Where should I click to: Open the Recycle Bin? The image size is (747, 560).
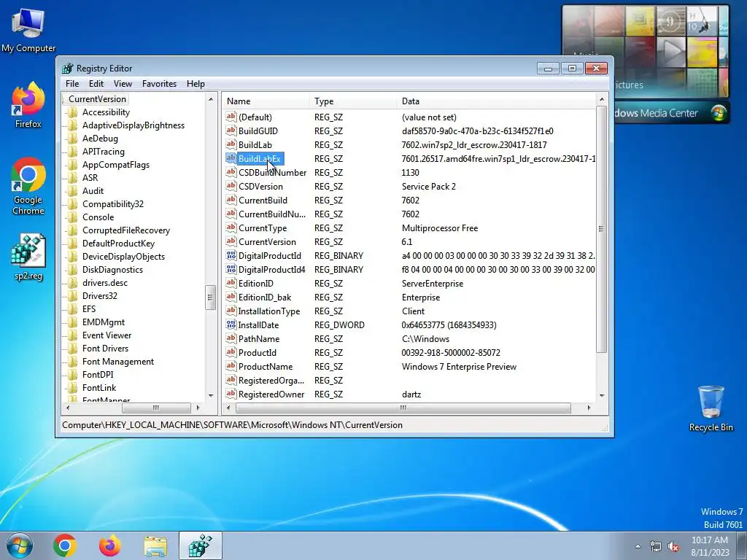[x=711, y=408]
